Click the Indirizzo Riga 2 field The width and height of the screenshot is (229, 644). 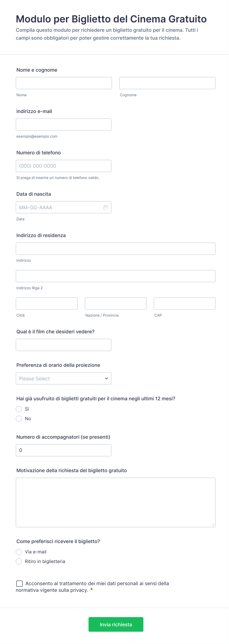click(115, 276)
